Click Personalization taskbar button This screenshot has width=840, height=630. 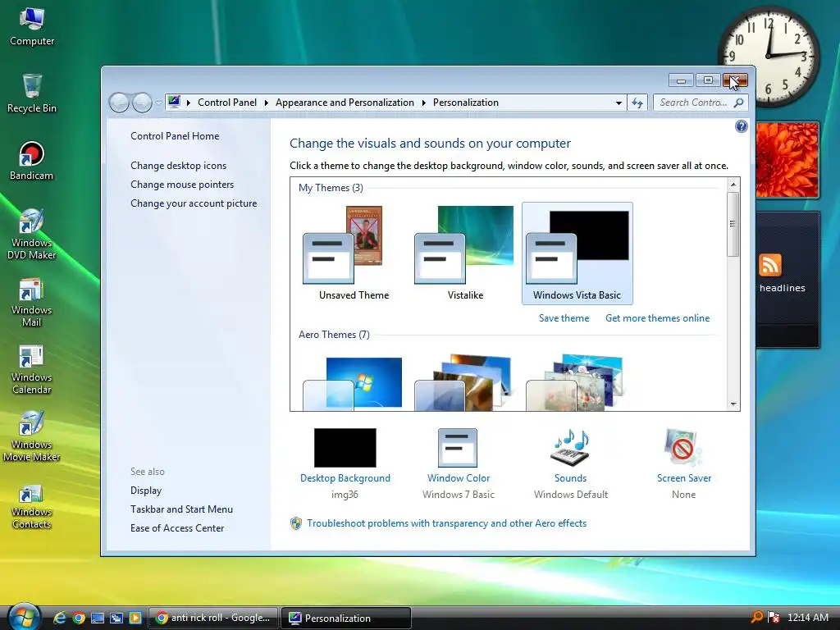[x=346, y=618]
